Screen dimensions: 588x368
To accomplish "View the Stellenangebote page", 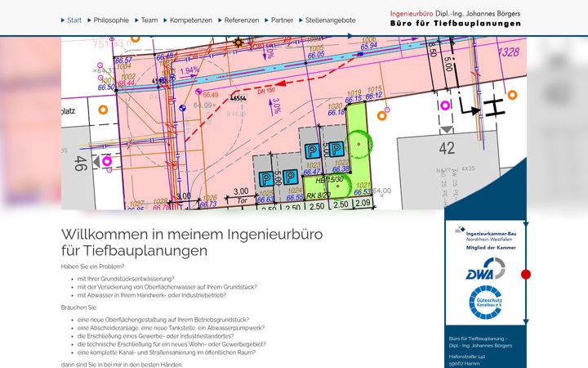I will (331, 20).
